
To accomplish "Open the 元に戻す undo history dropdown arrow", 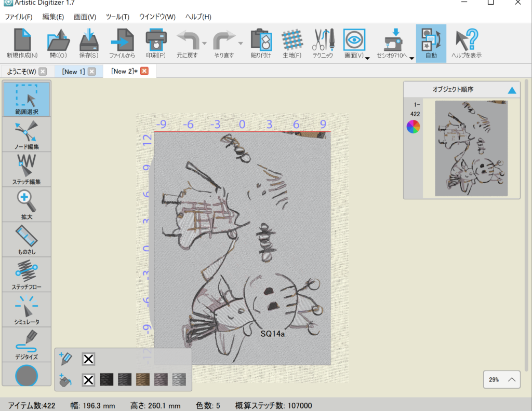I will (205, 44).
